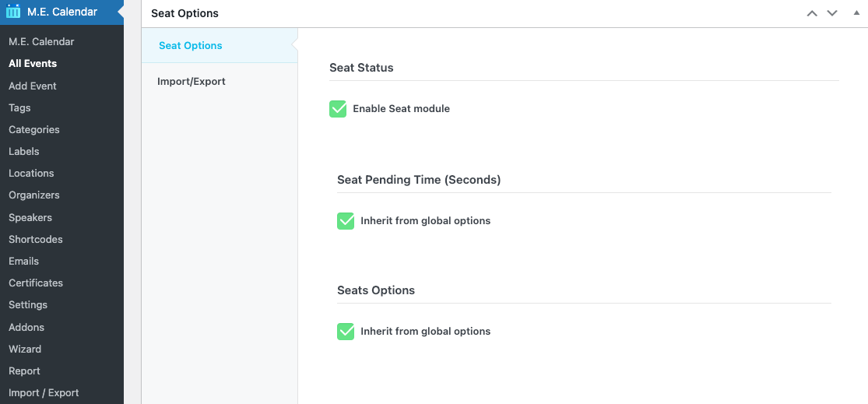
Task: Uncheck Inherit under Seats Options
Action: click(x=346, y=332)
